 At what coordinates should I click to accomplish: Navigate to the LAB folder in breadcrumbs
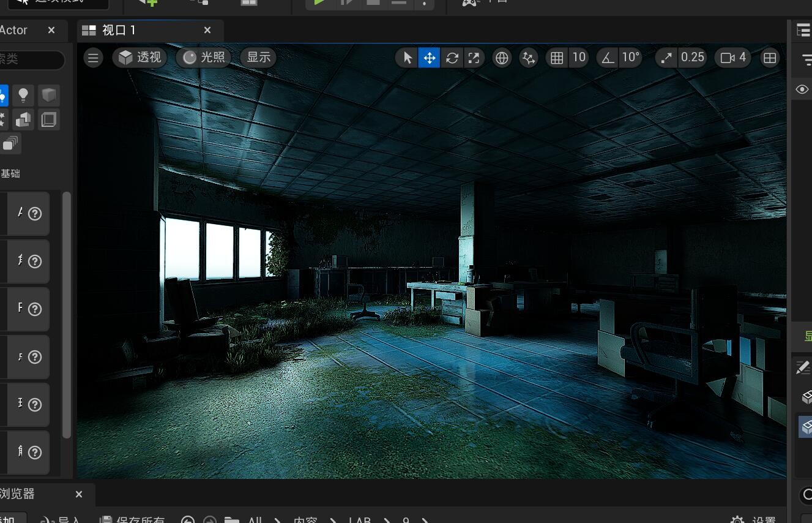(360, 521)
